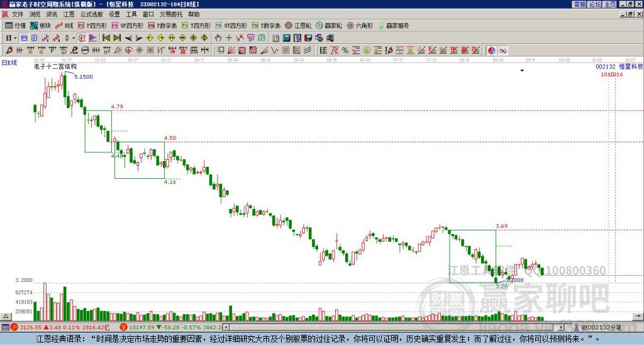The width and height of the screenshot is (644, 345).
Task: Open the 板块 sector view
Action: [40, 25]
